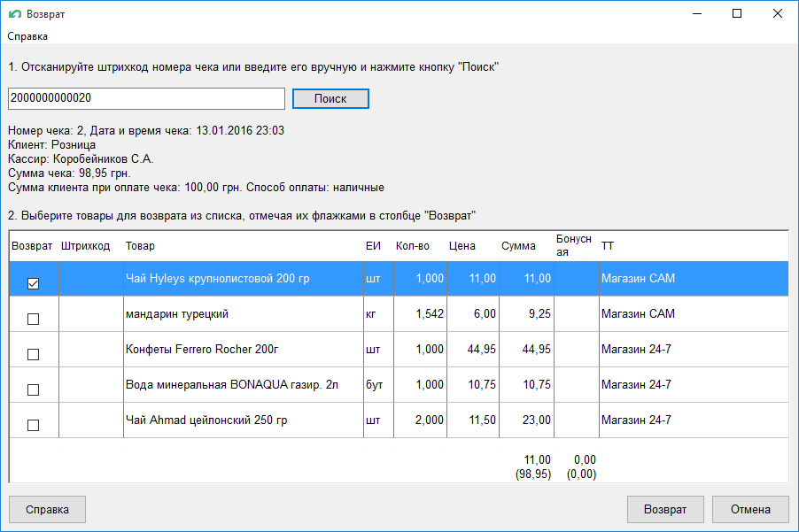Enable return for Вода минеральная BONAQUA
Image resolution: width=799 pixels, height=532 pixels.
pyautogui.click(x=34, y=390)
